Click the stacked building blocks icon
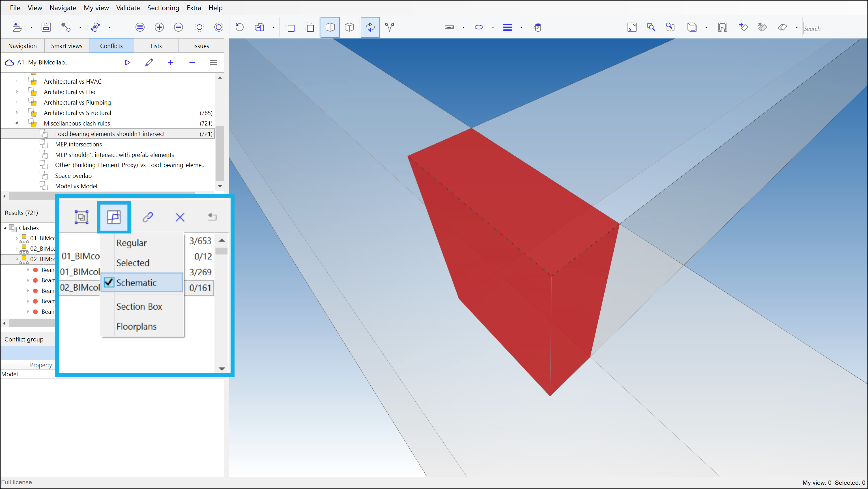868x489 pixels. (x=259, y=27)
